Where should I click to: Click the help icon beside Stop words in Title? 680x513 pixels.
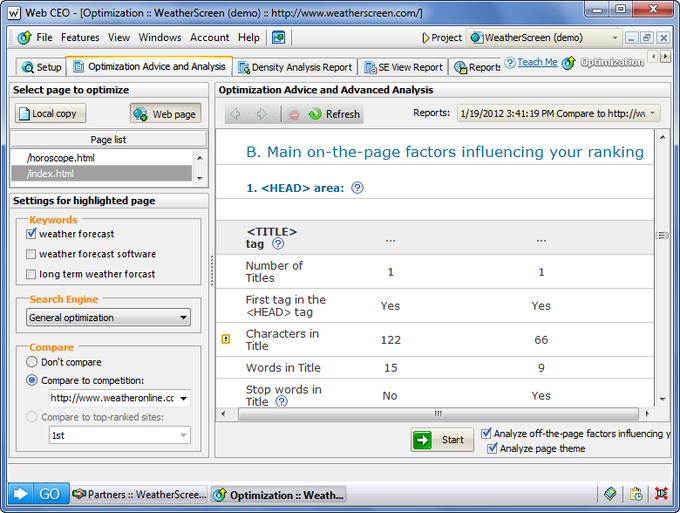pos(282,402)
